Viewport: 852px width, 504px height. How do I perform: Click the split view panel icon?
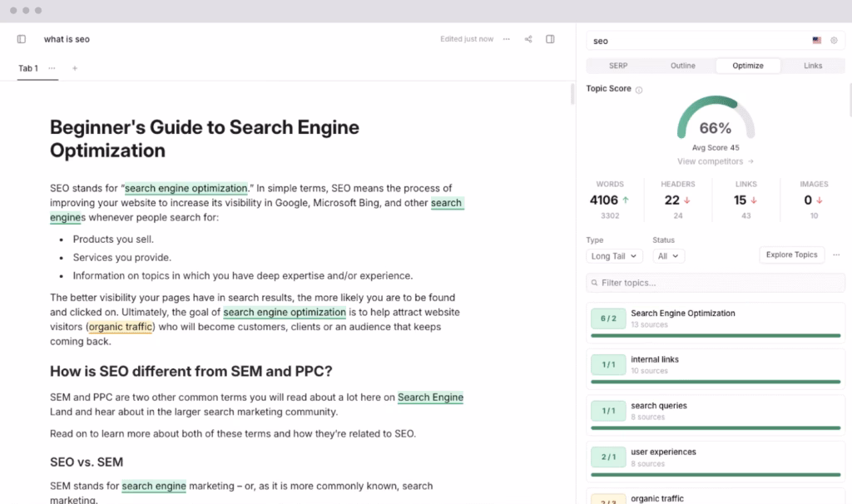coord(550,39)
